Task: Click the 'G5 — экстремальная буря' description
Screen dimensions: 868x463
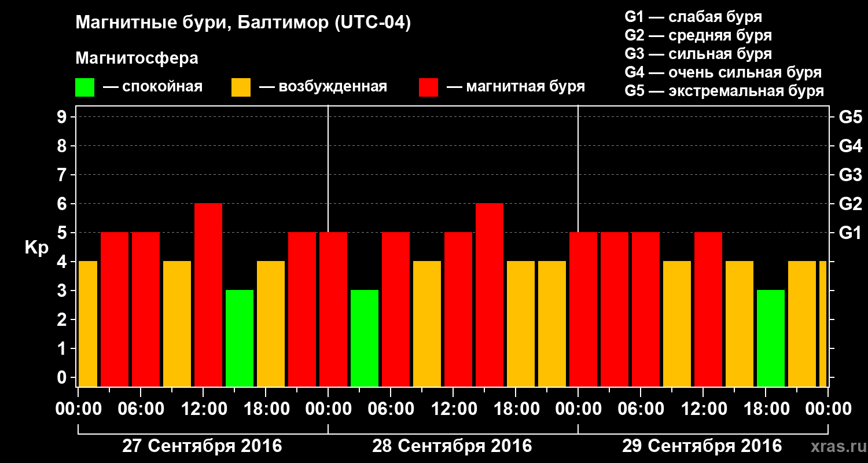Action: click(x=724, y=91)
